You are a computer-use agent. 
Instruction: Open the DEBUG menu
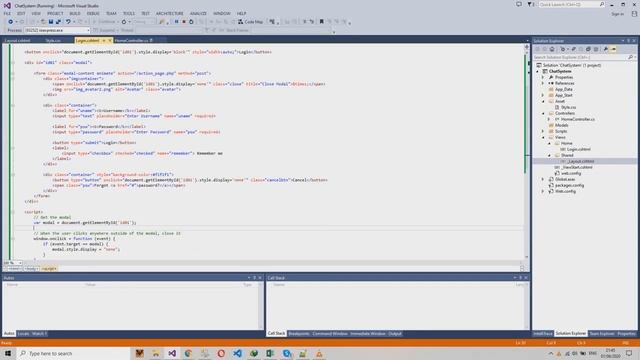[x=93, y=13]
